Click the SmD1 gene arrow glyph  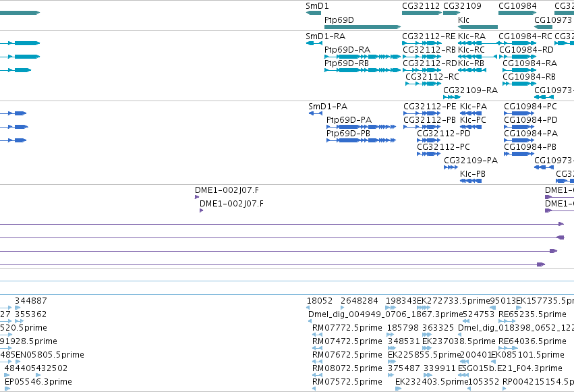(314, 13)
